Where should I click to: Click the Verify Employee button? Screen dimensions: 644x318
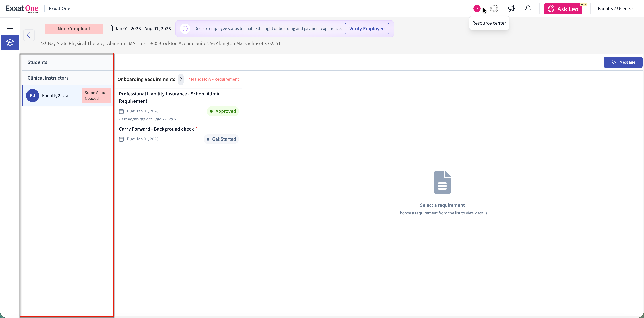(x=366, y=28)
